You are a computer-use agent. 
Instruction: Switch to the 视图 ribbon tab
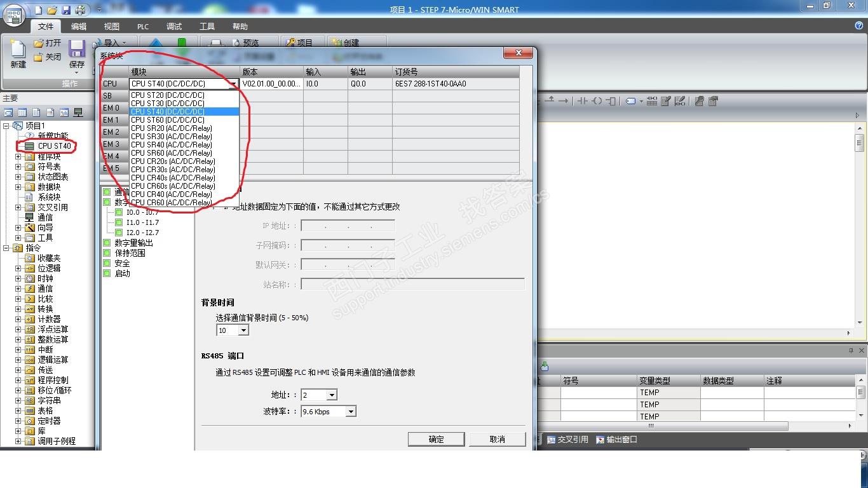click(x=112, y=27)
